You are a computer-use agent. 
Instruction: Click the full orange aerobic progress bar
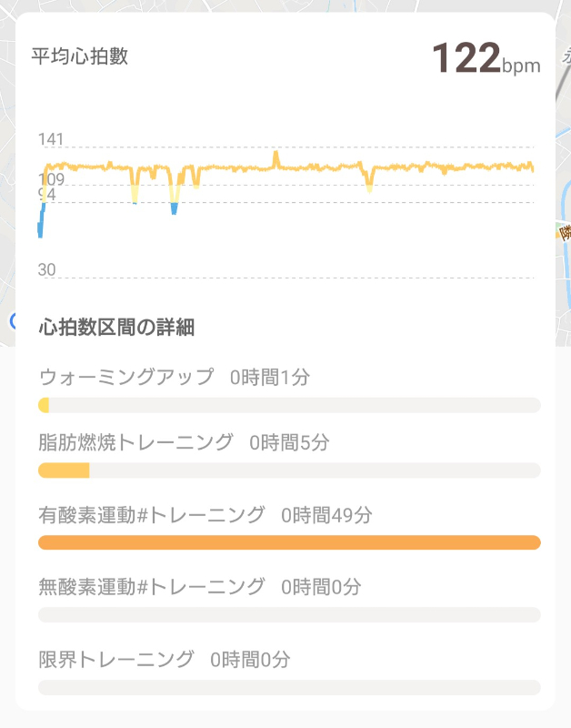289,543
